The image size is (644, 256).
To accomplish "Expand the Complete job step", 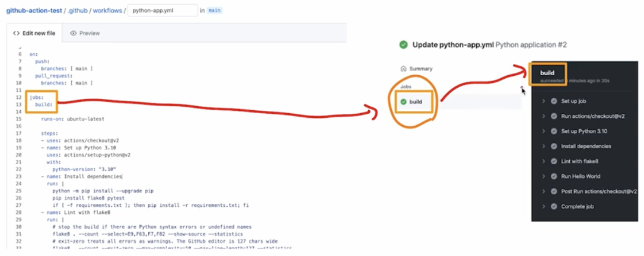I will point(543,206).
